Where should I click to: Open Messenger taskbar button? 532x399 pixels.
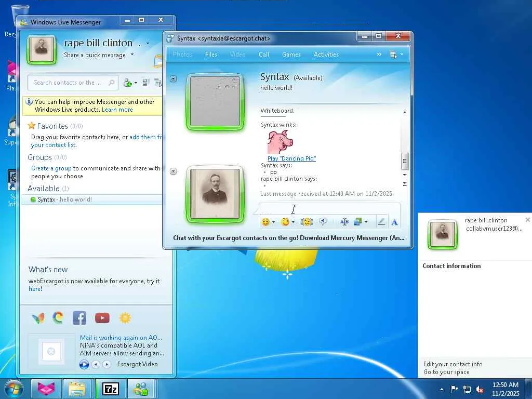tap(140, 389)
